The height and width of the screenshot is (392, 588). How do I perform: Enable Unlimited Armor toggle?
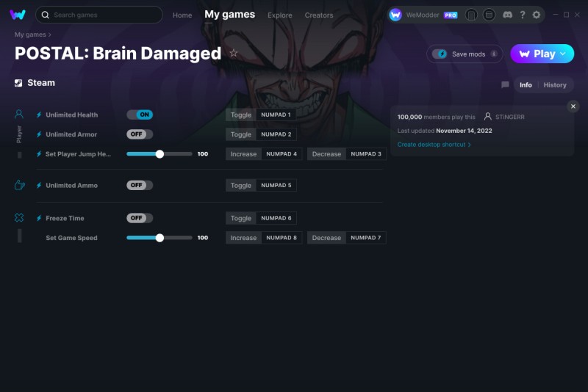[x=140, y=134]
